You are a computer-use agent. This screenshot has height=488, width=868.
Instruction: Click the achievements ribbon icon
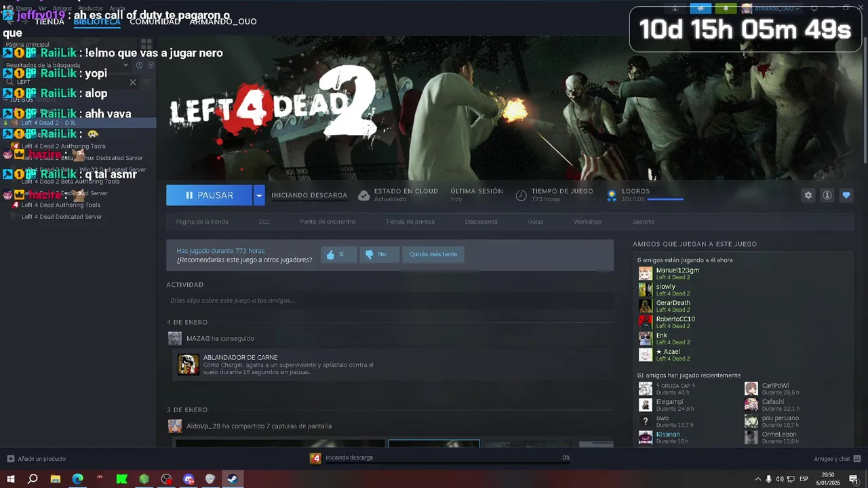click(x=611, y=195)
